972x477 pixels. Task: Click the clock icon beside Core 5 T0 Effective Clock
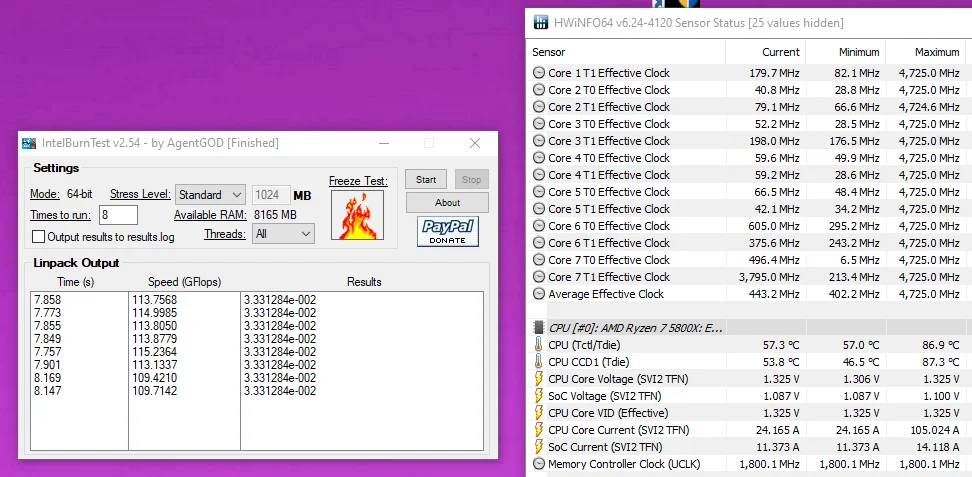click(x=539, y=192)
